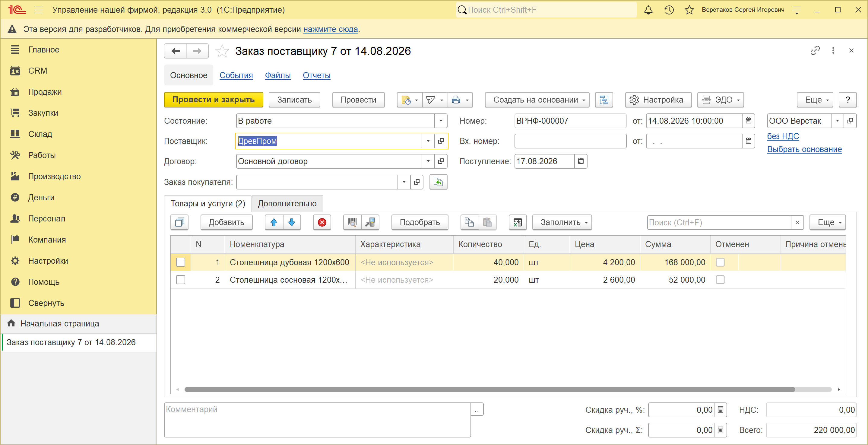Viewport: 868px width, 445px height.
Task: Fill from customer order icon button
Action: tap(438, 182)
